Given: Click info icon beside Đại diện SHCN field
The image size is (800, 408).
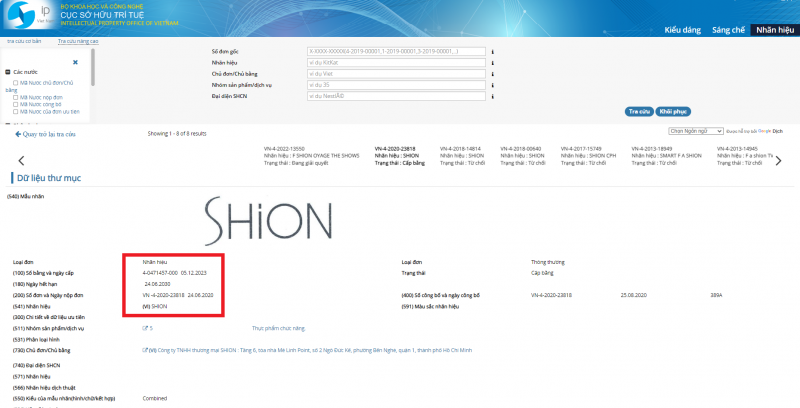Looking at the screenshot, I should 494,96.
